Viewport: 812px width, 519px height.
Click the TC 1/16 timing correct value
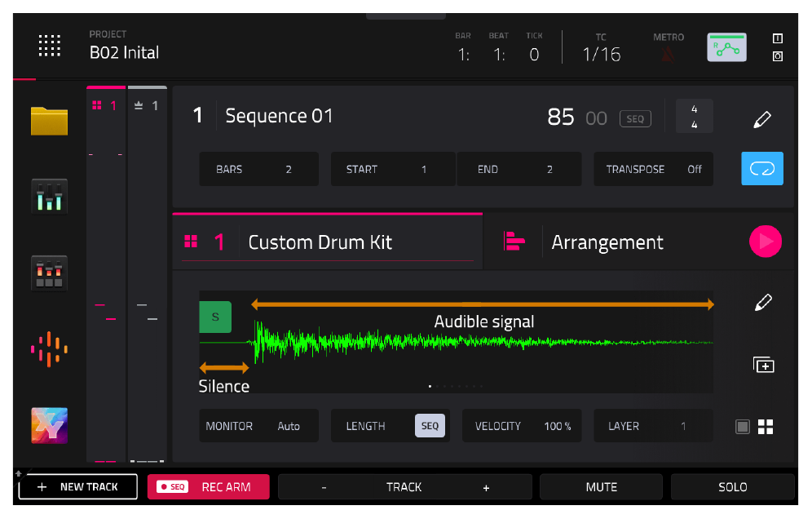(601, 54)
